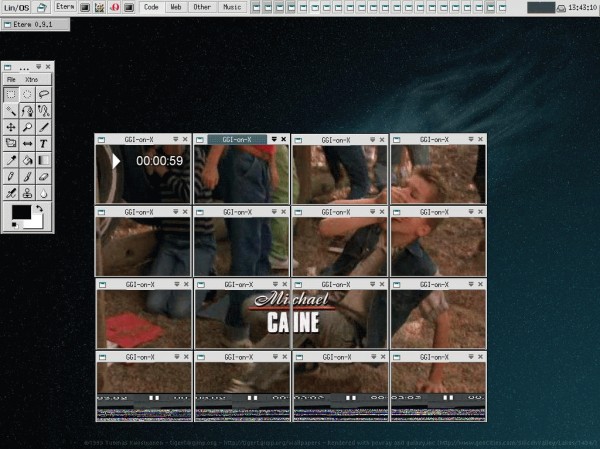Open the toolbox File menu
Image resolution: width=600 pixels, height=449 pixels.
point(11,80)
